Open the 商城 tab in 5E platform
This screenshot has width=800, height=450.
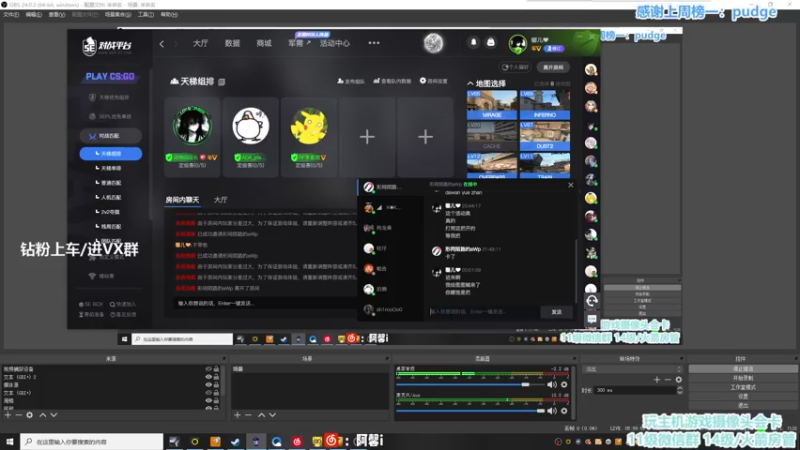(x=264, y=43)
